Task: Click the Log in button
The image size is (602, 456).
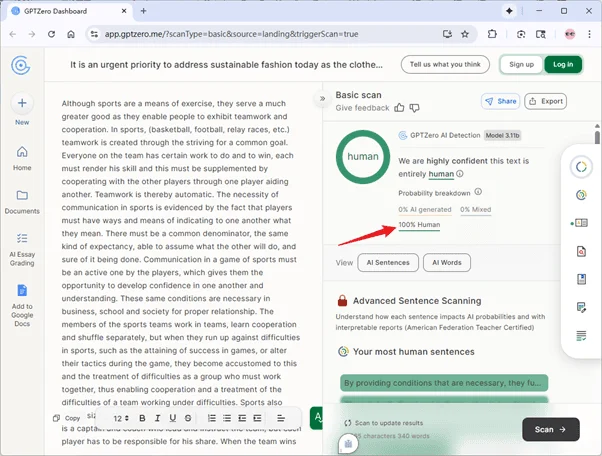Action: [563, 64]
